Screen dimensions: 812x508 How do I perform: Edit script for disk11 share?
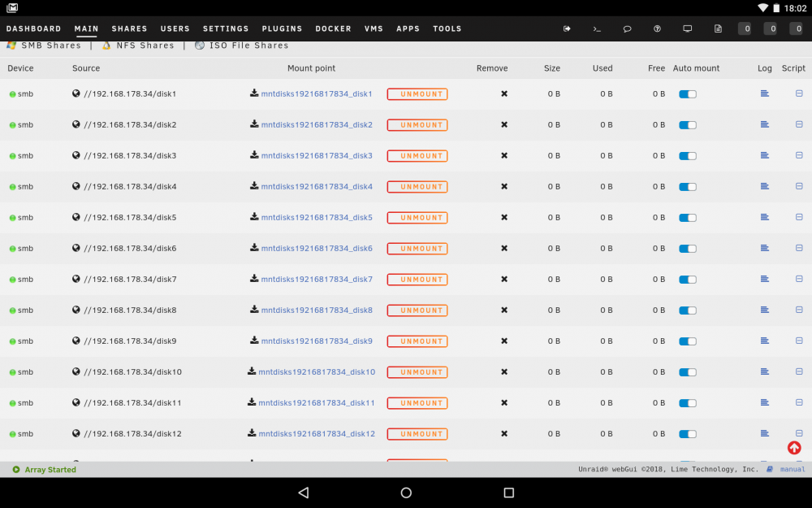coord(799,403)
